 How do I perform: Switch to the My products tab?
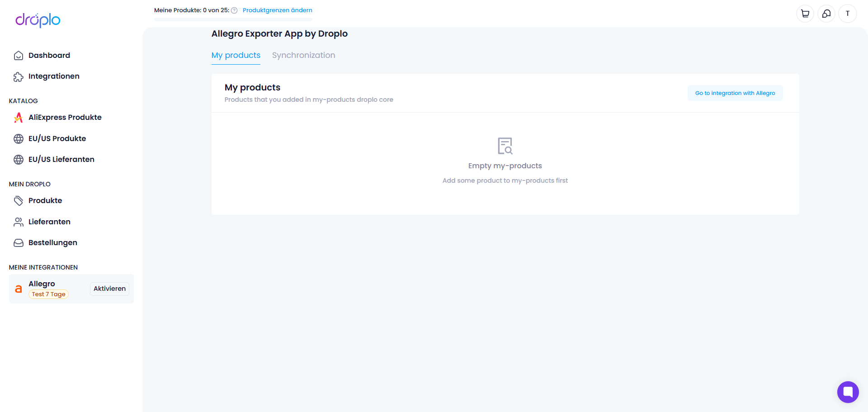pos(236,55)
